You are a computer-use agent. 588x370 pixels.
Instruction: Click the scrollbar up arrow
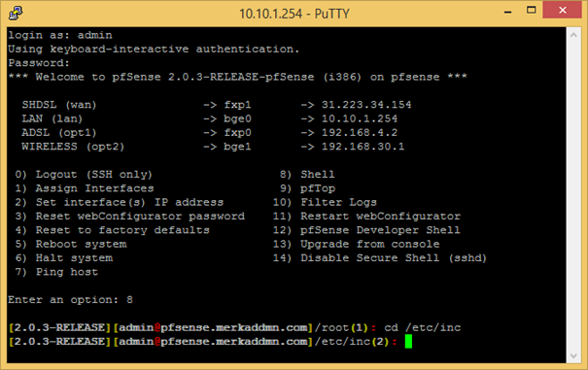pos(573,35)
